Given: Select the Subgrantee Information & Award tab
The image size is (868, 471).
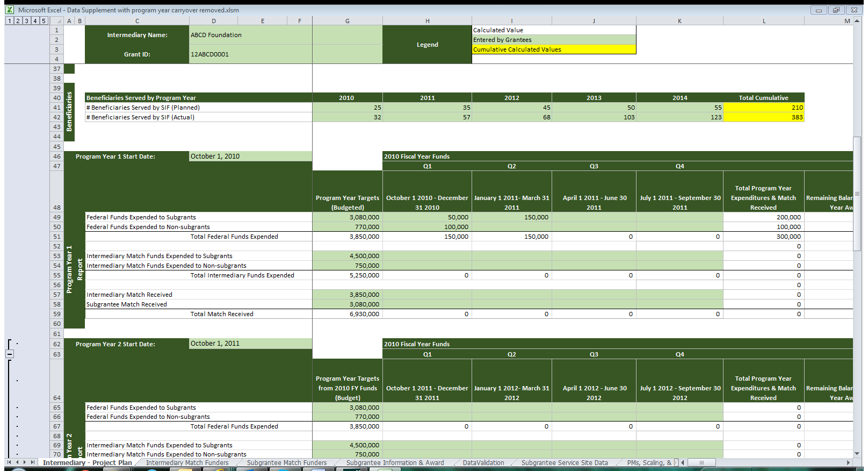Looking at the screenshot, I should pos(395,462).
